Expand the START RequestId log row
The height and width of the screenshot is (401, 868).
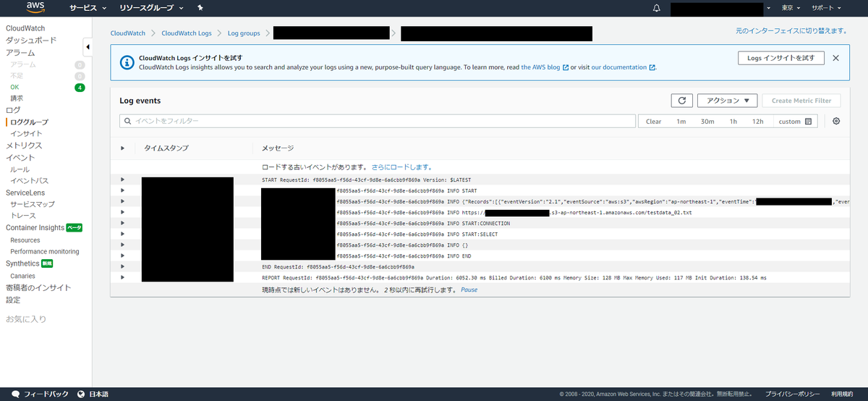click(x=122, y=179)
